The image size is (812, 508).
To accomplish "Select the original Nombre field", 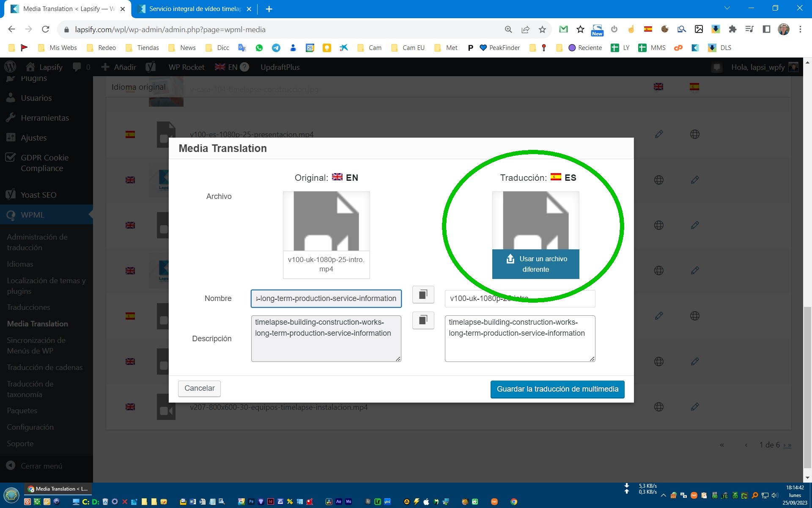I will [x=326, y=298].
